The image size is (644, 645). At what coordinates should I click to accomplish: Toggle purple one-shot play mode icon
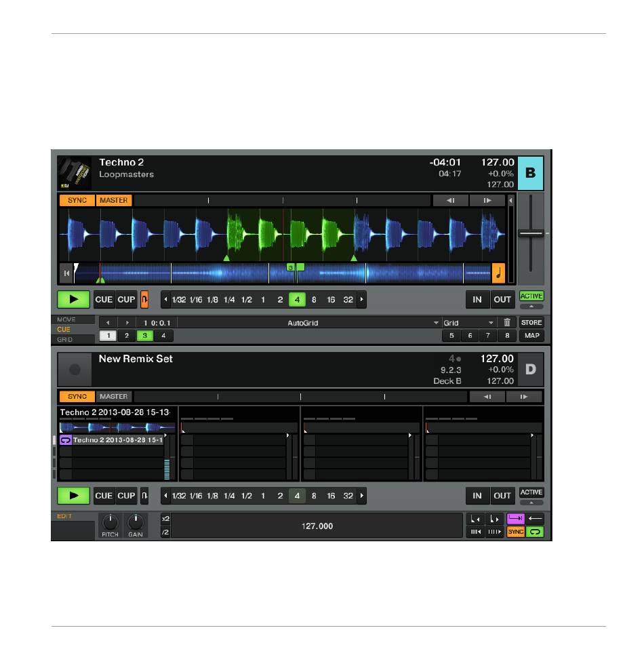click(x=515, y=518)
